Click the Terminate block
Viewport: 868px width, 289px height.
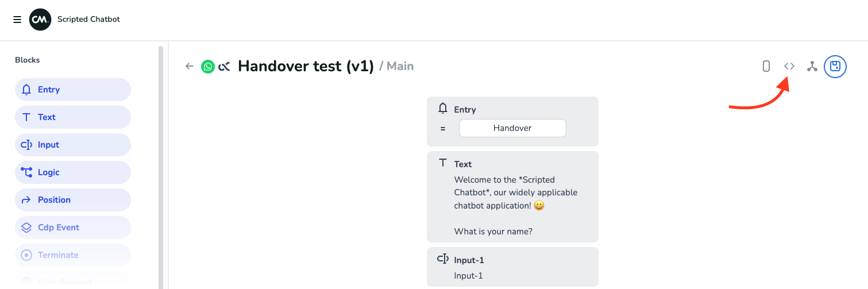point(73,255)
